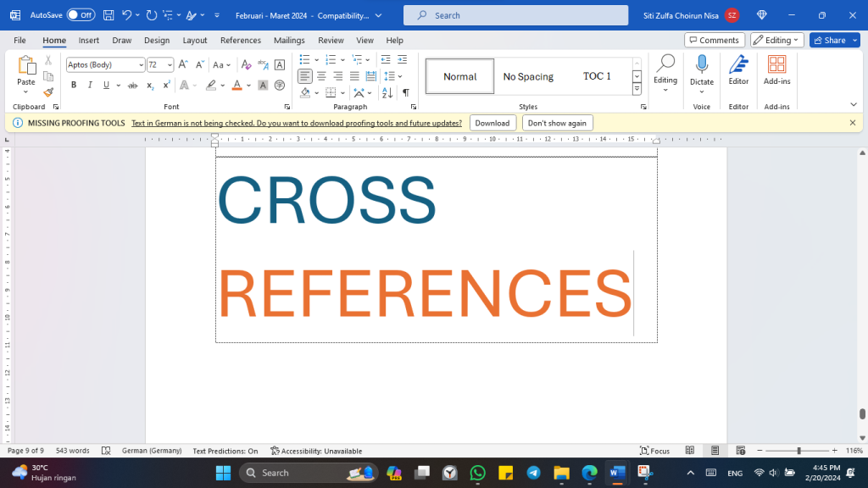This screenshot has width=868, height=488.
Task: Select the Format Painter tool
Action: 48,93
